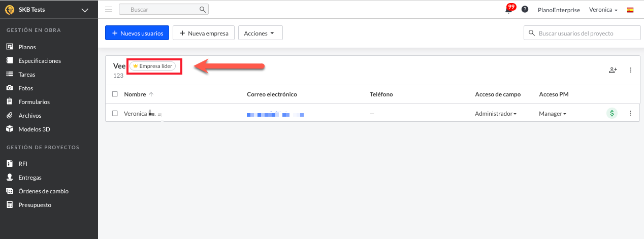Click the Nueva empresa button
This screenshot has width=644, height=239.
tap(204, 33)
